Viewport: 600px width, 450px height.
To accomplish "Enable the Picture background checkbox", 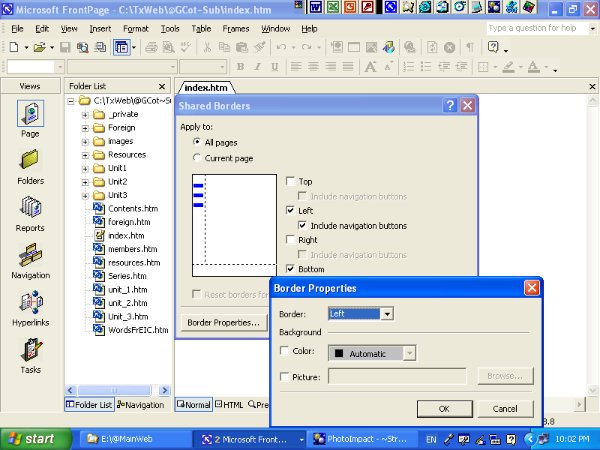I will tap(285, 377).
